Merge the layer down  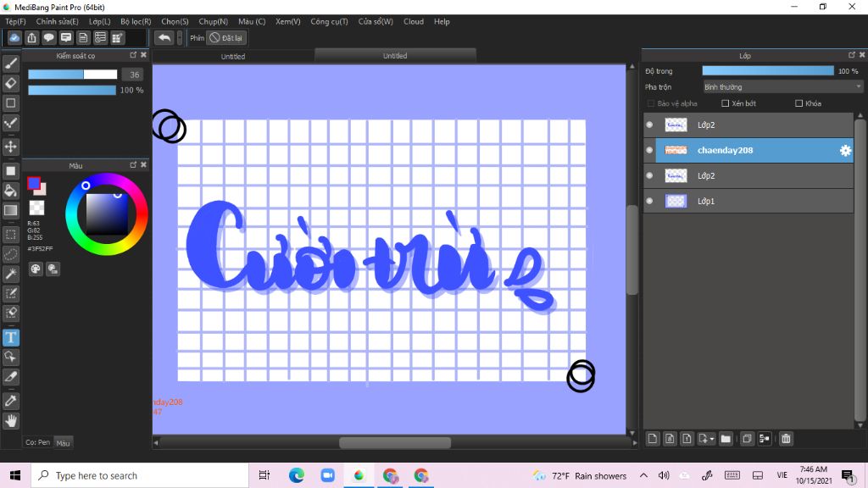765,439
